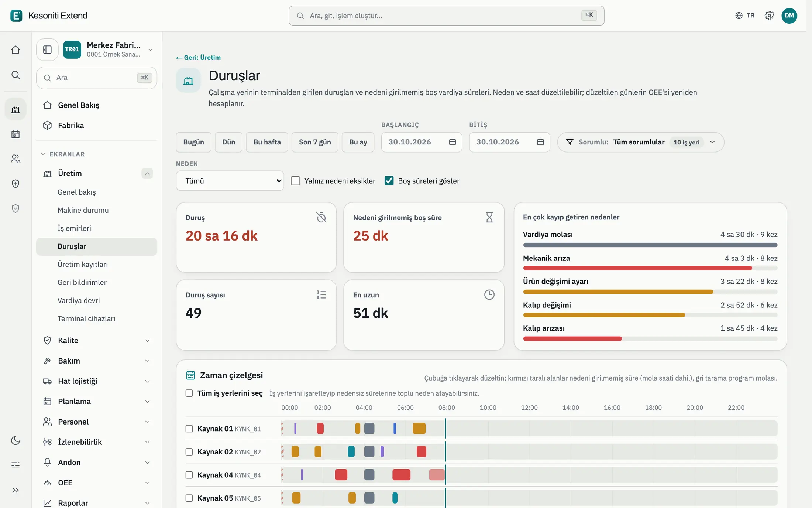812x508 pixels.
Task: Click the sidebar panel collapse icon
Action: [x=47, y=50]
